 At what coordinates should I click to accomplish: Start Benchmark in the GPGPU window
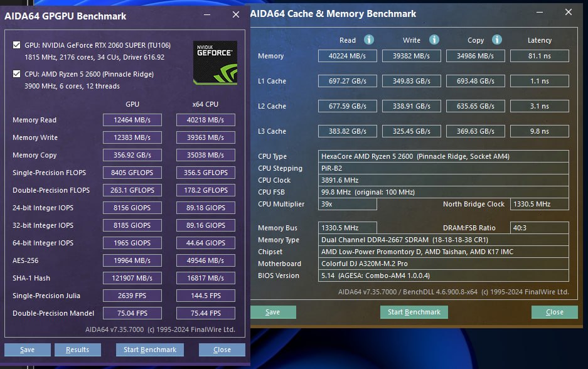pyautogui.click(x=150, y=350)
